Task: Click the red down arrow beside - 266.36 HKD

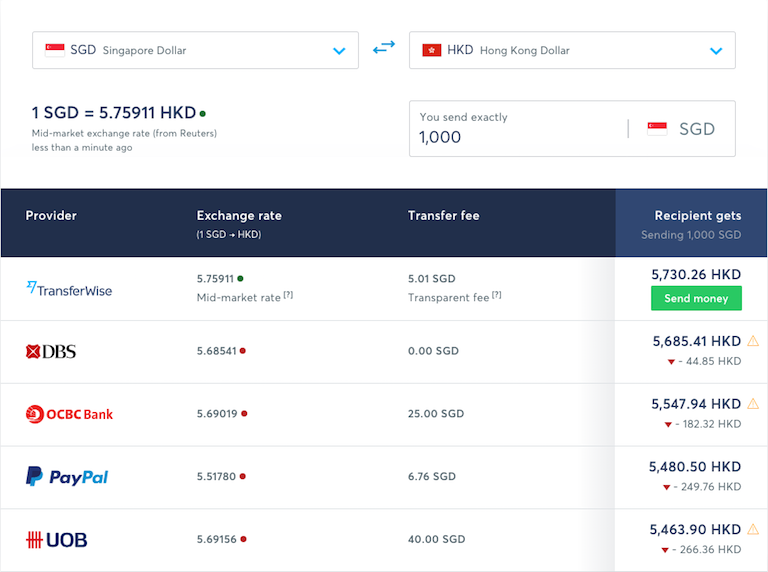Action: [x=665, y=550]
